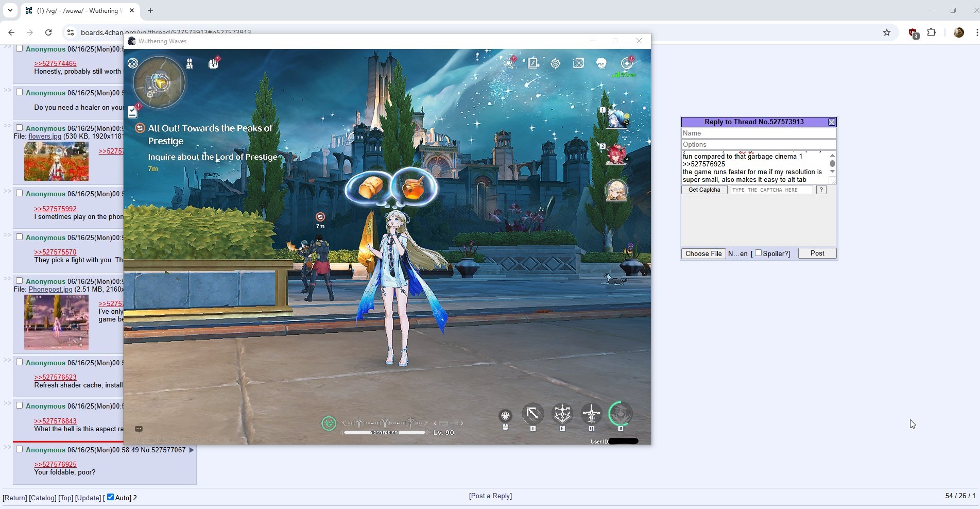Open the browser extensions puzzle icon
Screen dimensions: 980x509
click(932, 32)
